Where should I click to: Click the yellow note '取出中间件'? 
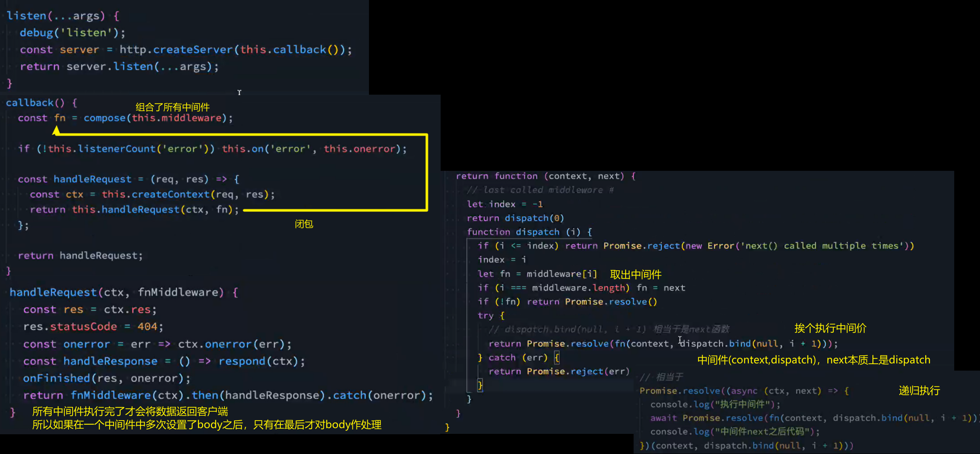(636, 275)
